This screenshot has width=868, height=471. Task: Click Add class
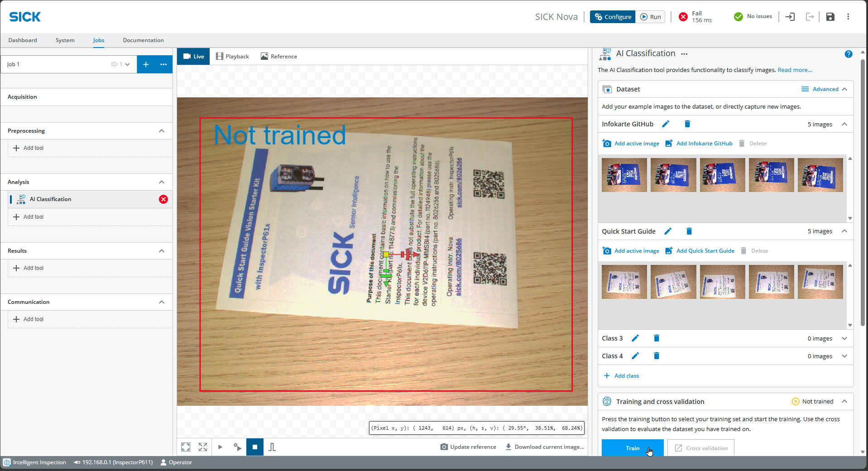pos(621,376)
